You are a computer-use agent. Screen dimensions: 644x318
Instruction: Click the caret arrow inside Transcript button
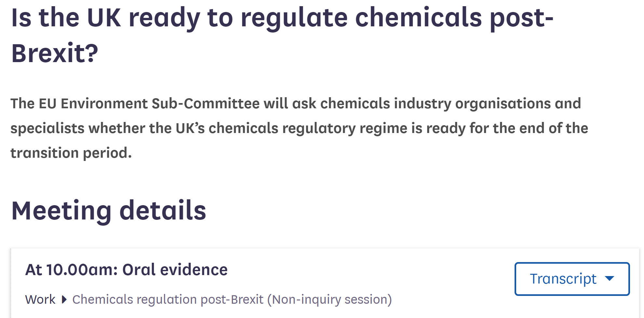(x=610, y=279)
